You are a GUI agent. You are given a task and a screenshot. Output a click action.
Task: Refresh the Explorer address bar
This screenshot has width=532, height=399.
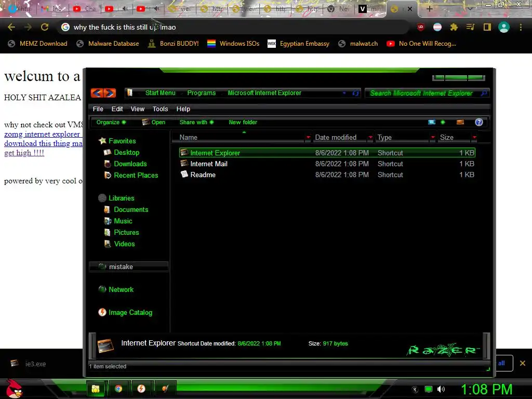[355, 93]
